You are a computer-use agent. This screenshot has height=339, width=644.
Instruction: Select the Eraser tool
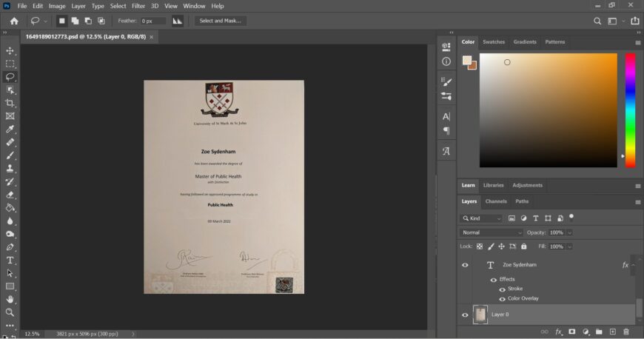tap(10, 195)
